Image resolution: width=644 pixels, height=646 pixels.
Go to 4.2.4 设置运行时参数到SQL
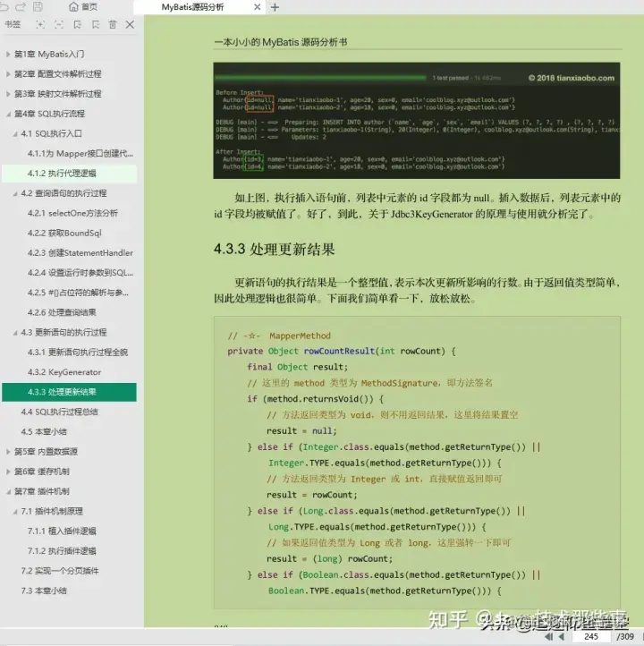tap(80, 273)
